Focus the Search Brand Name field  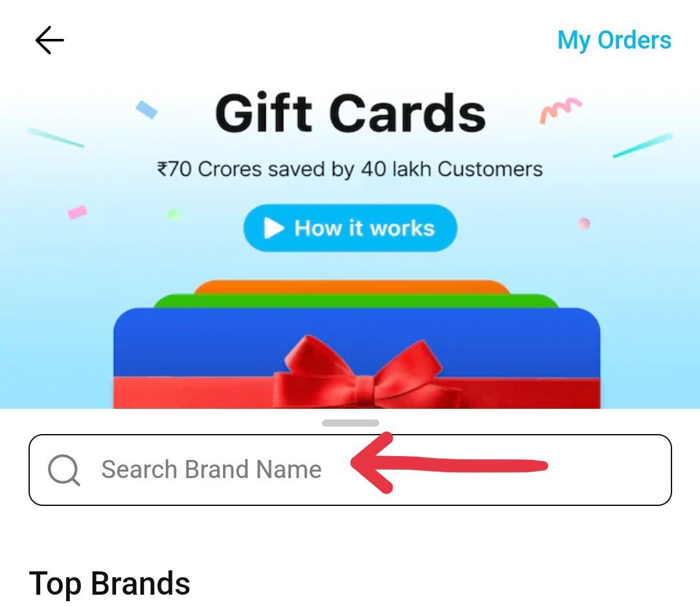[350, 470]
